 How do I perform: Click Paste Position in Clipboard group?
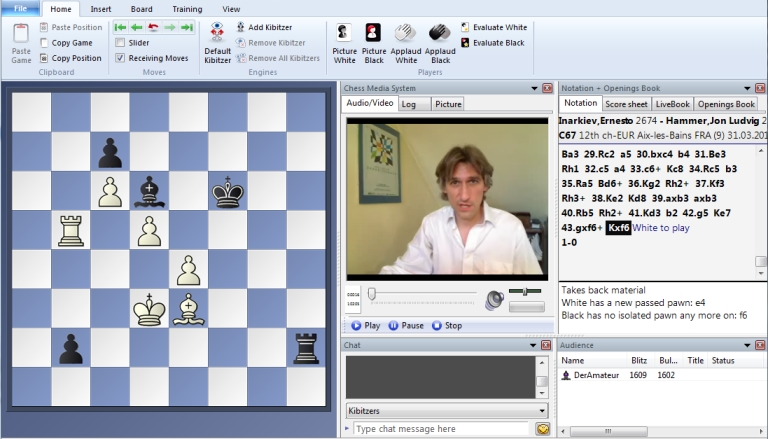(x=71, y=27)
